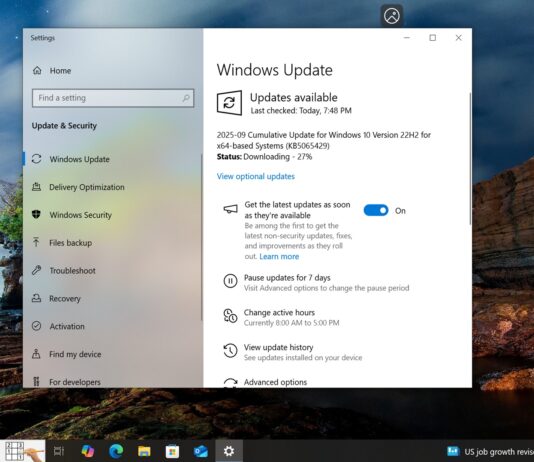Click the Update & Security heading
The height and width of the screenshot is (462, 534).
(x=64, y=126)
